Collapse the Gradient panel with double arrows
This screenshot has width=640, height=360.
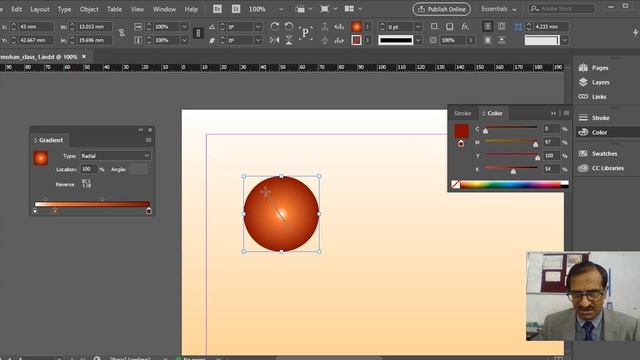pos(141,130)
